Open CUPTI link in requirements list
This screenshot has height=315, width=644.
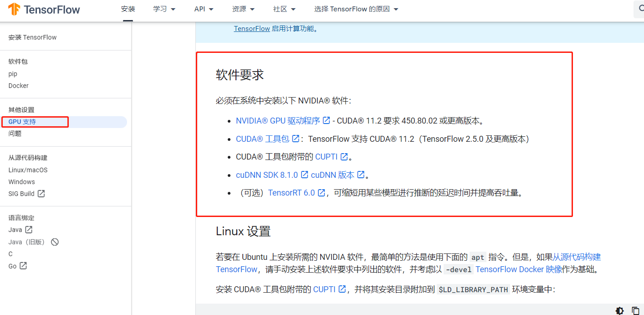pyautogui.click(x=326, y=157)
